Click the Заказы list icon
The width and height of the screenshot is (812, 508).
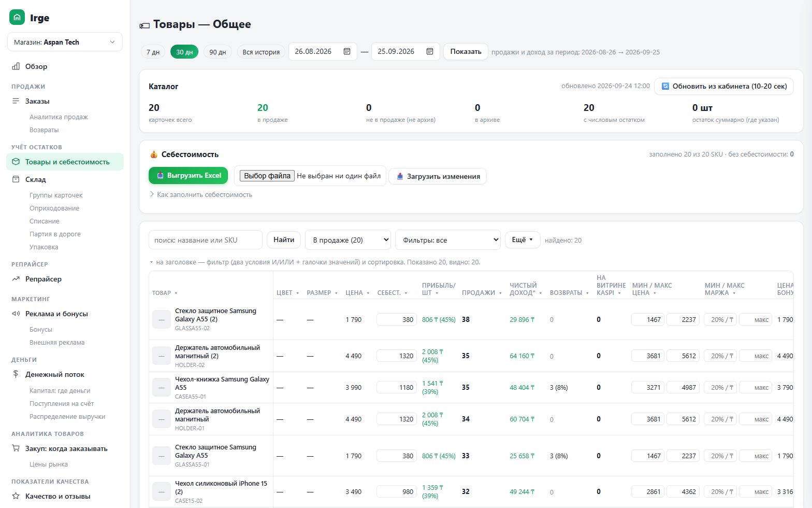16,101
